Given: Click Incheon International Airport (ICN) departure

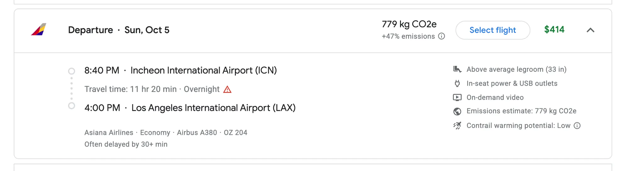Looking at the screenshot, I should (203, 70).
